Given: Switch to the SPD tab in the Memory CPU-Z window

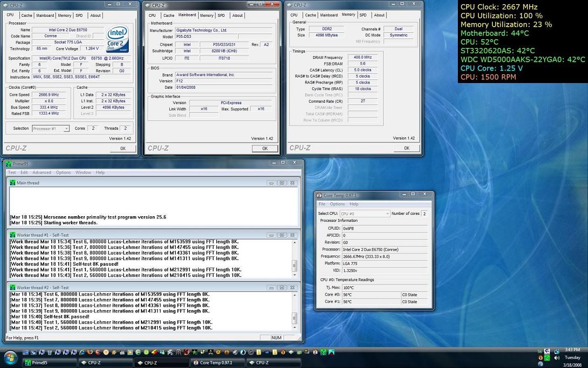Looking at the screenshot, I should (363, 15).
